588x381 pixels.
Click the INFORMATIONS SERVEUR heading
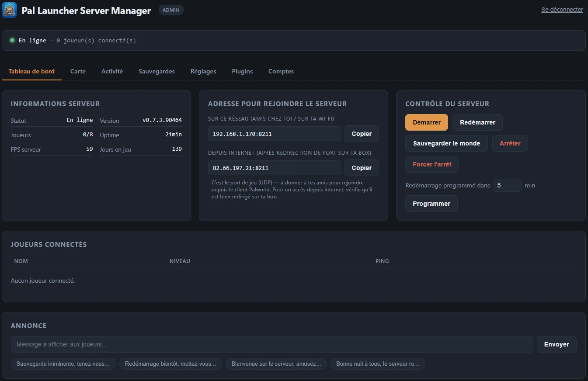pos(55,104)
